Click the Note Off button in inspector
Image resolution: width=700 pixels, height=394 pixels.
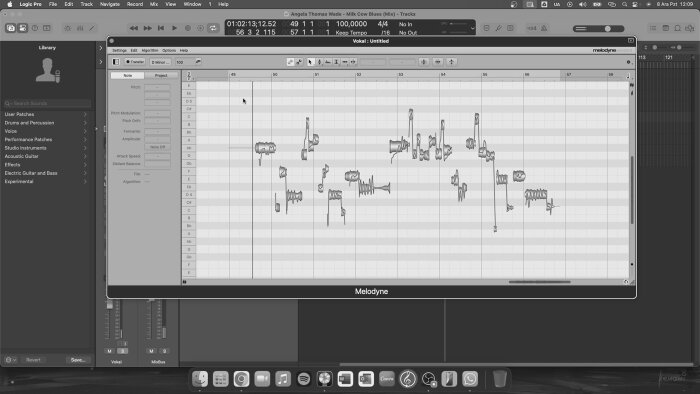point(157,147)
